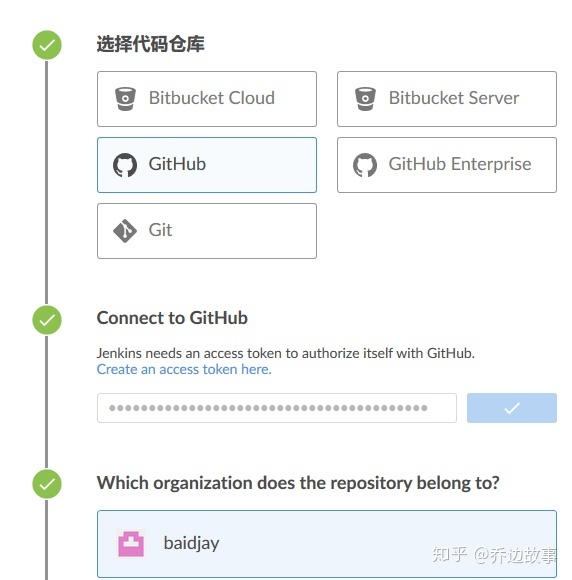
Task: Click the Git diamond logo icon
Action: point(125,231)
